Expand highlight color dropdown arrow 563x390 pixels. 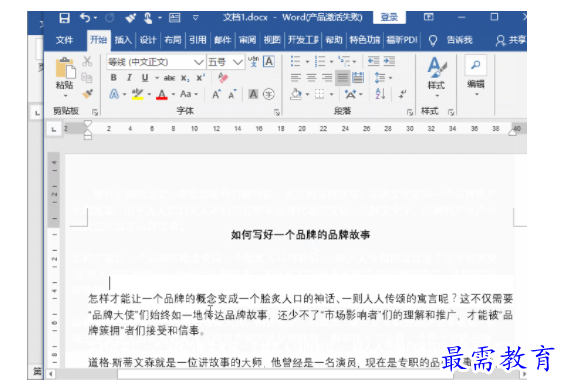click(x=149, y=94)
